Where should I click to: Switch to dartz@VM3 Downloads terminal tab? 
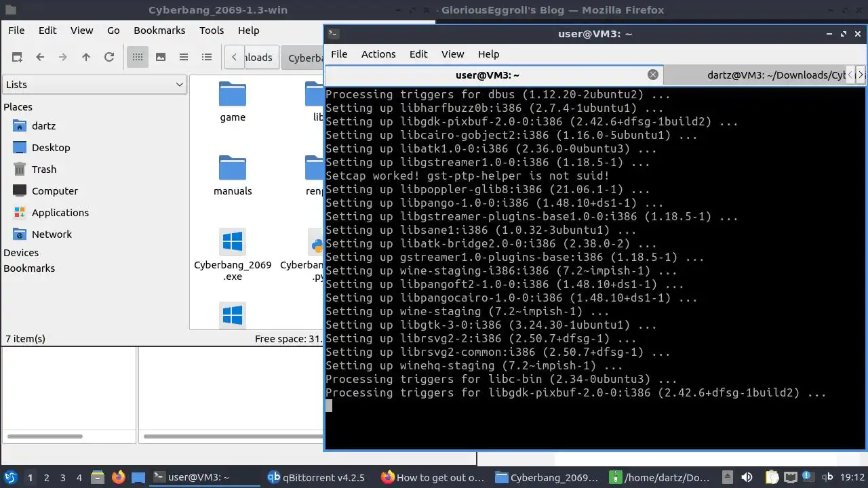point(755,75)
